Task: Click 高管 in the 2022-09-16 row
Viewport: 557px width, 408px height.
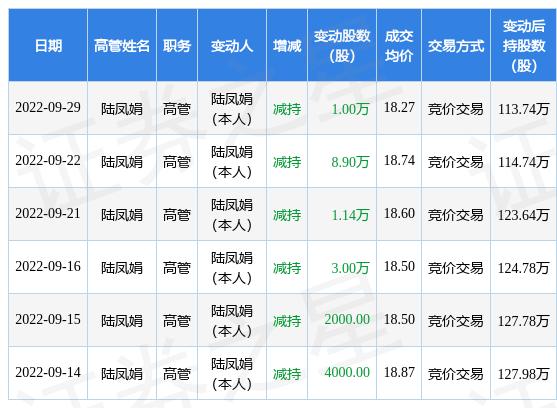Action: click(x=177, y=267)
